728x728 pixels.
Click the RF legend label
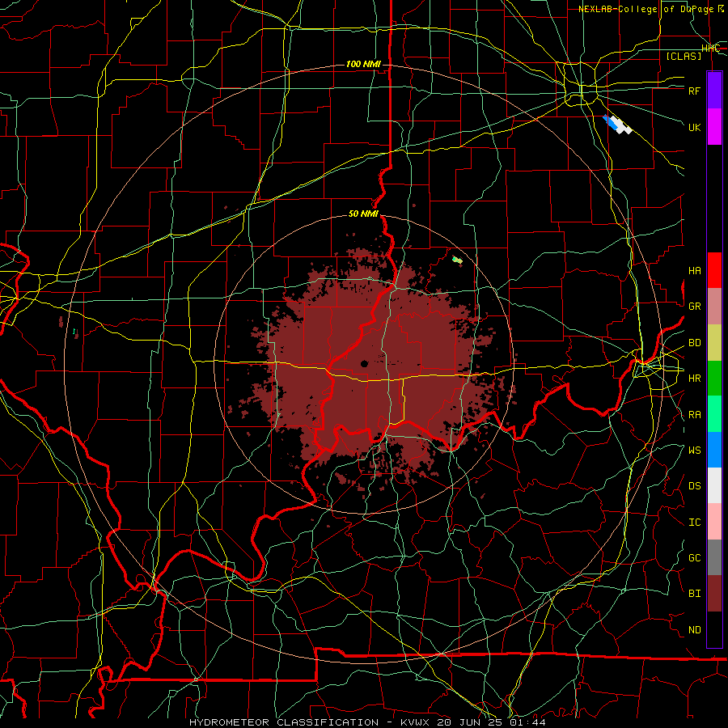(x=694, y=91)
